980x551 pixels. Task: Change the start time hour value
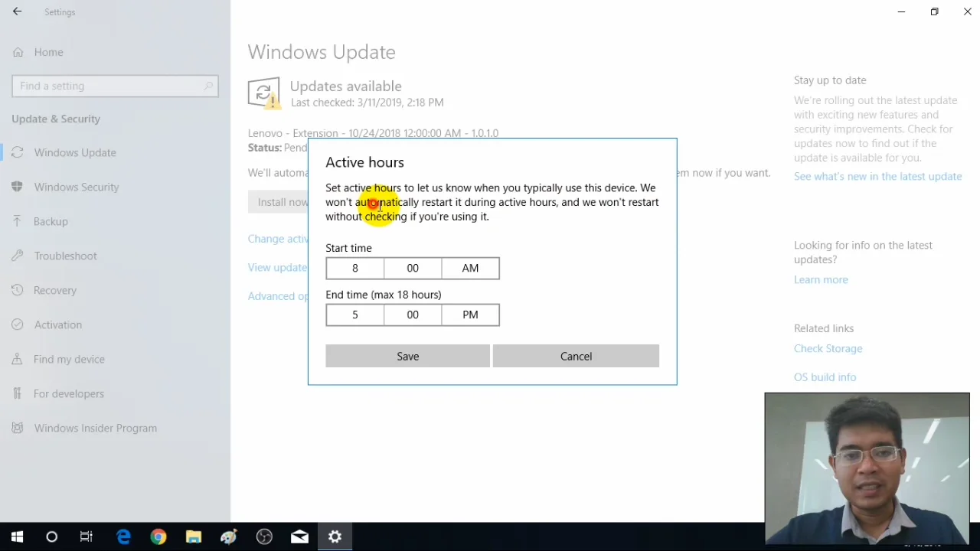[x=354, y=268]
